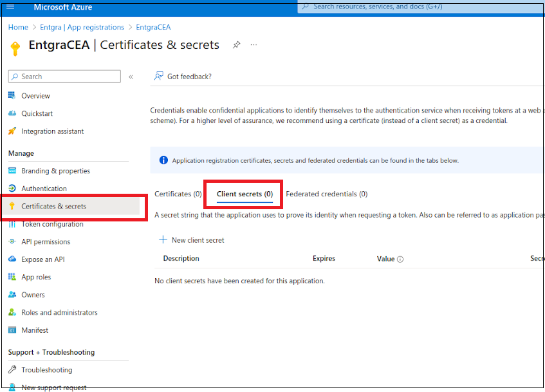Open App roles
The image size is (545, 392).
coord(36,277)
